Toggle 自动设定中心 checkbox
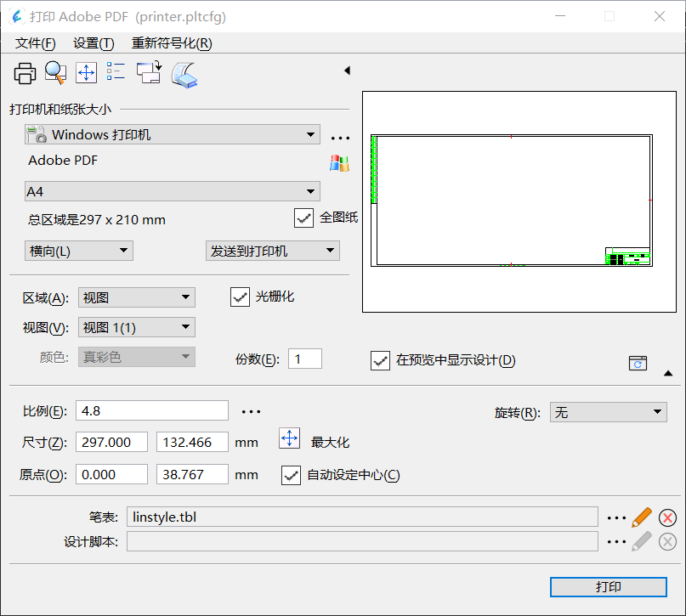Viewport: 686px width, 616px height. 291,475
